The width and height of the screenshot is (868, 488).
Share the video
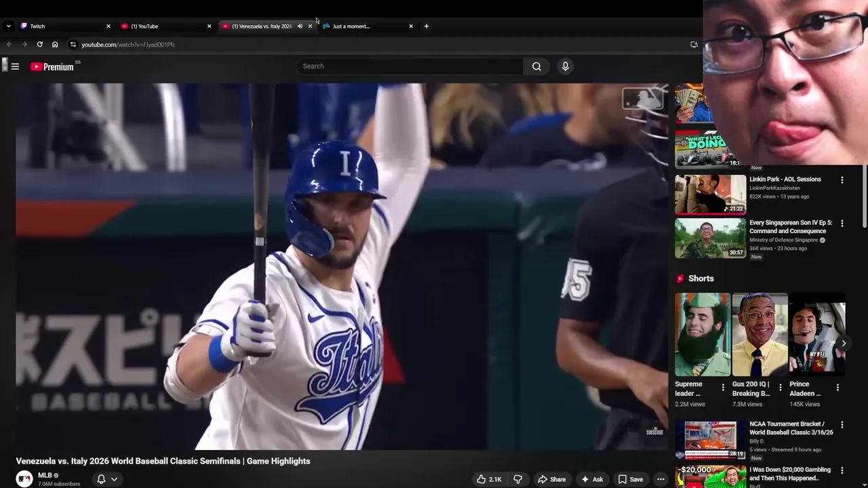(x=551, y=479)
